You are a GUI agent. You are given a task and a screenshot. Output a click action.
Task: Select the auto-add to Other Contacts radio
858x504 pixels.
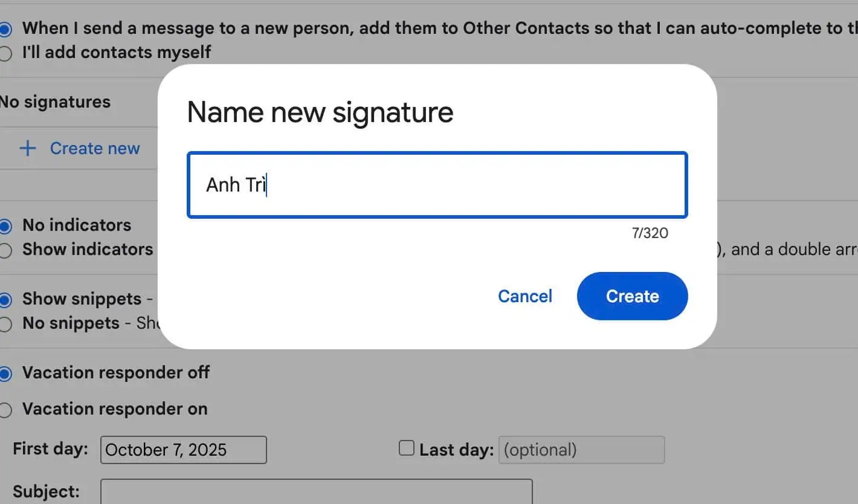click(x=5, y=28)
